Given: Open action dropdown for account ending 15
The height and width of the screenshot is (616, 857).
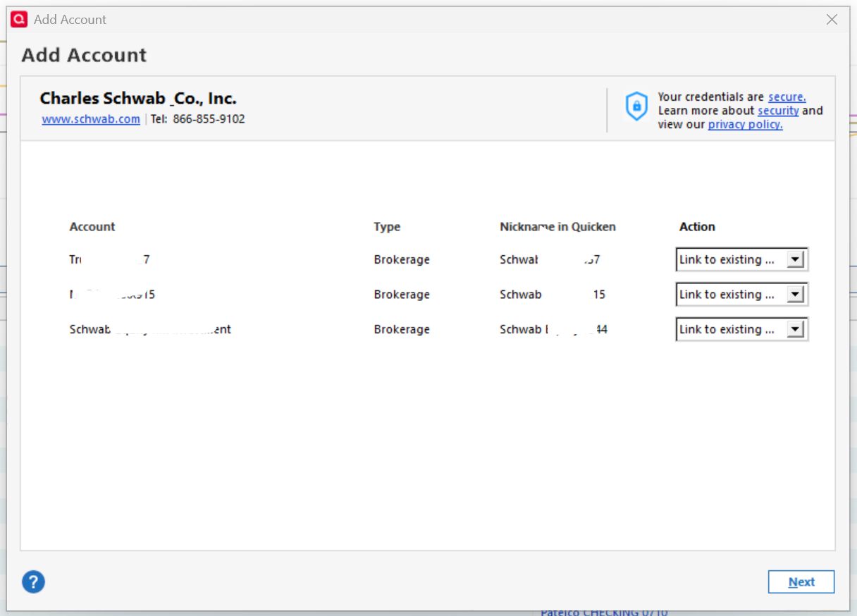Looking at the screenshot, I should tap(741, 295).
